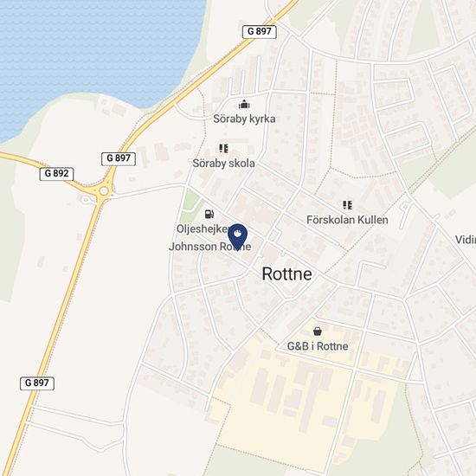
Task: Open the G&B i Rottne label
Action: click(318, 346)
